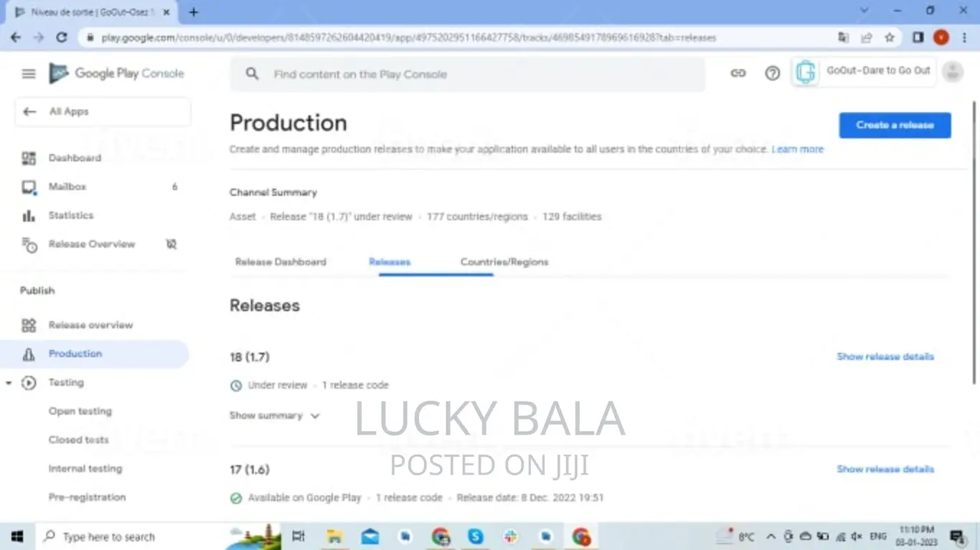Image resolution: width=980 pixels, height=550 pixels.
Task: Open a new browser tab with plus
Action: tap(193, 12)
